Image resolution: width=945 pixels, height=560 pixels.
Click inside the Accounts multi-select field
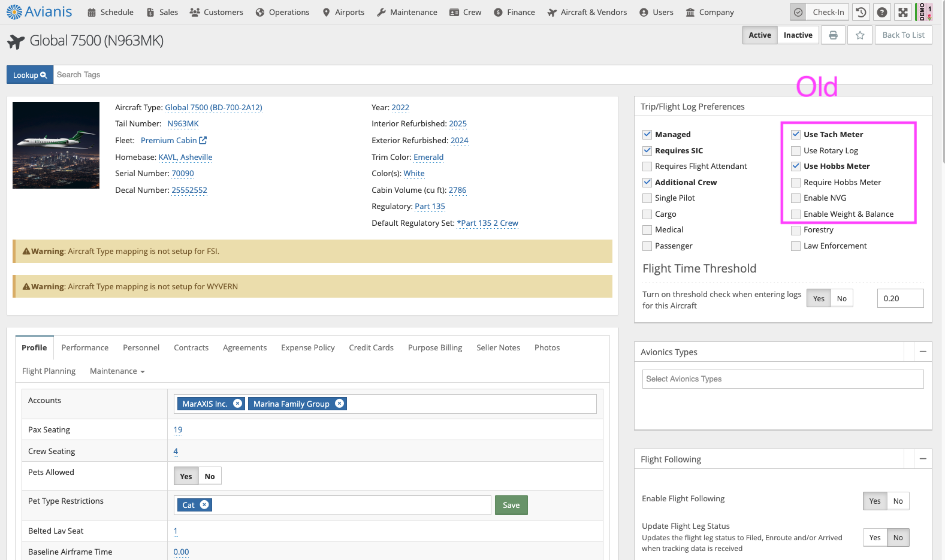[x=385, y=404]
